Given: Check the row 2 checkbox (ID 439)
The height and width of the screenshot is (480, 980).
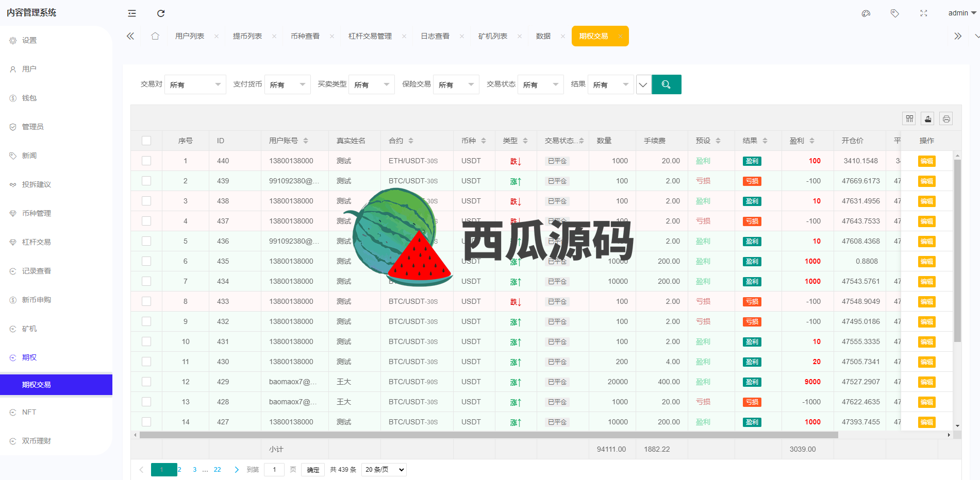Looking at the screenshot, I should (146, 181).
